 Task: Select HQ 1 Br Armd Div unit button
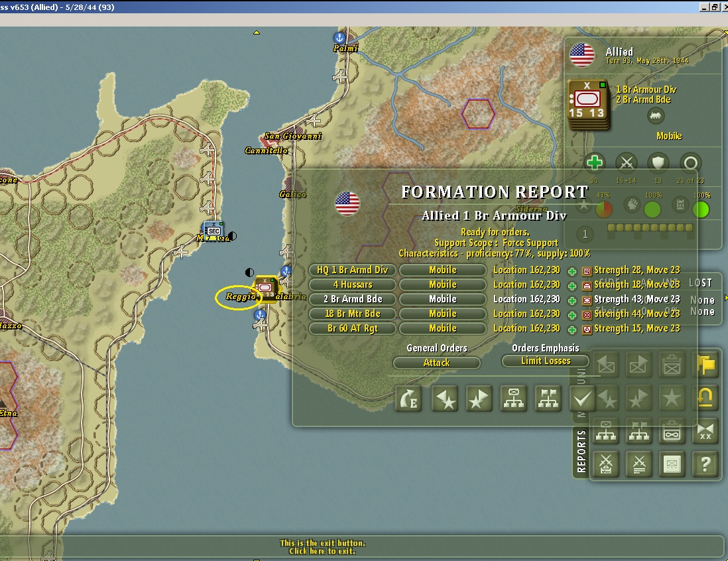[x=352, y=270]
